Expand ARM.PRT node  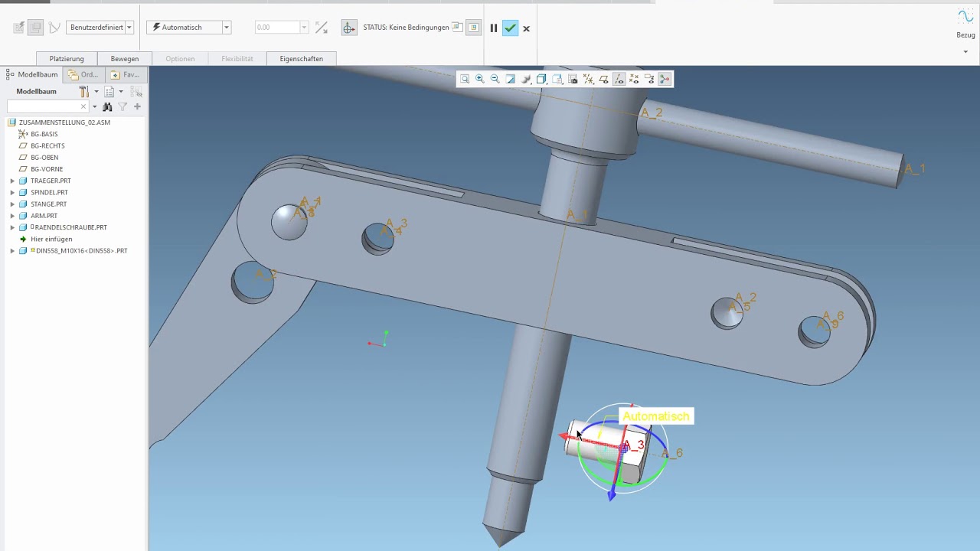pyautogui.click(x=12, y=216)
